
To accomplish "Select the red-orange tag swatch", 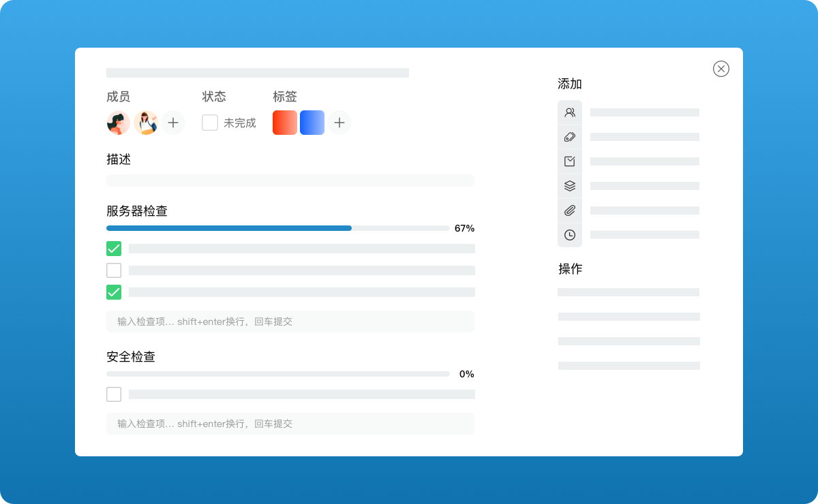I will (285, 123).
